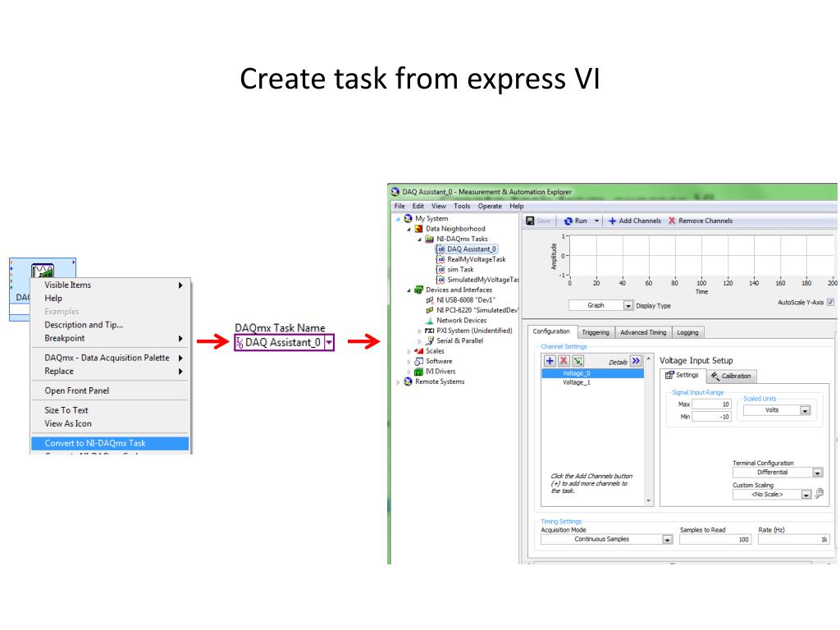Open the Calibration tab

coord(731,376)
